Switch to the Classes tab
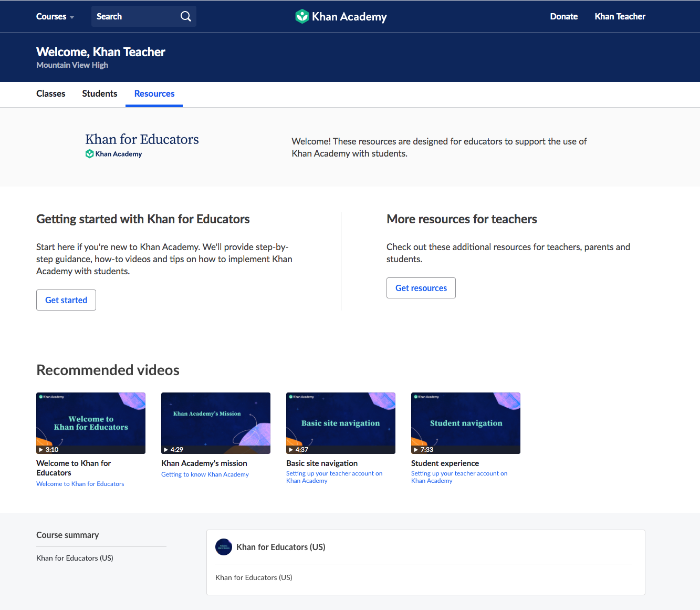 [x=51, y=94]
